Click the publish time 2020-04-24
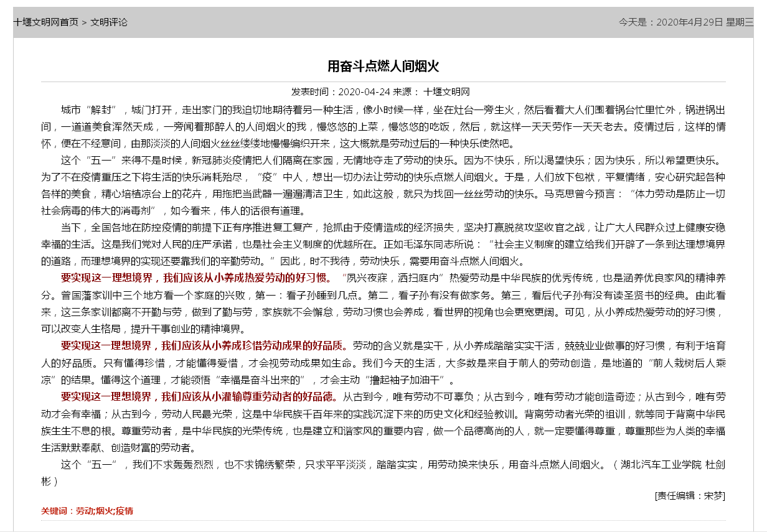The height and width of the screenshot is (532, 767). (x=362, y=92)
